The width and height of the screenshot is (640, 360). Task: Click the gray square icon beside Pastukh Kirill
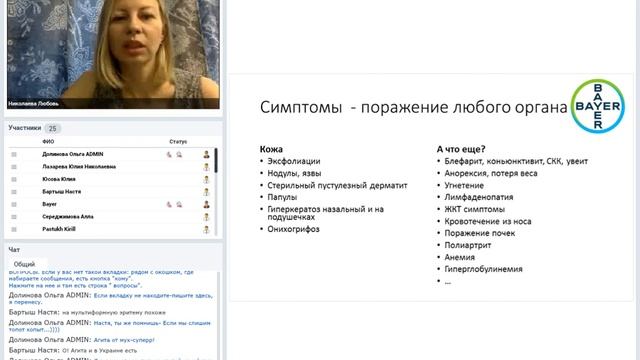[x=14, y=229]
